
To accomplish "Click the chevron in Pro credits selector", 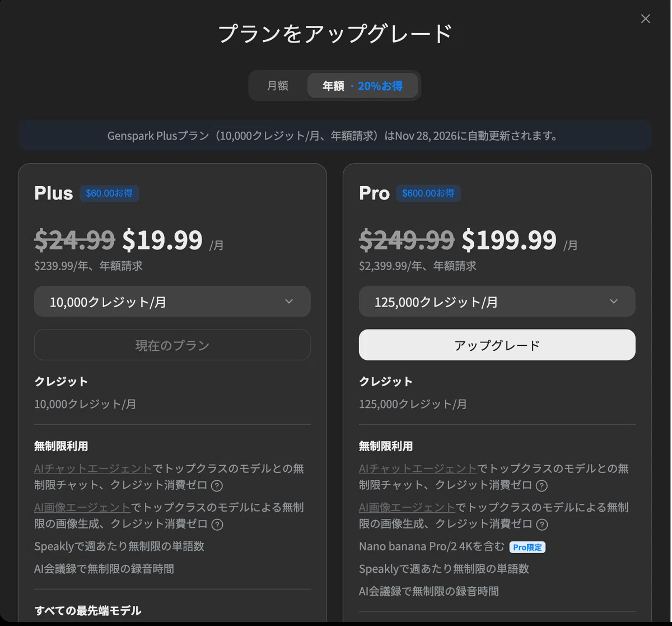I will [614, 302].
